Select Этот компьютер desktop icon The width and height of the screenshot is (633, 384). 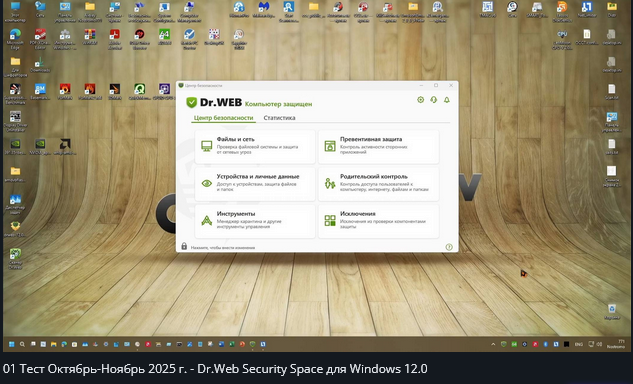pyautogui.click(x=15, y=11)
